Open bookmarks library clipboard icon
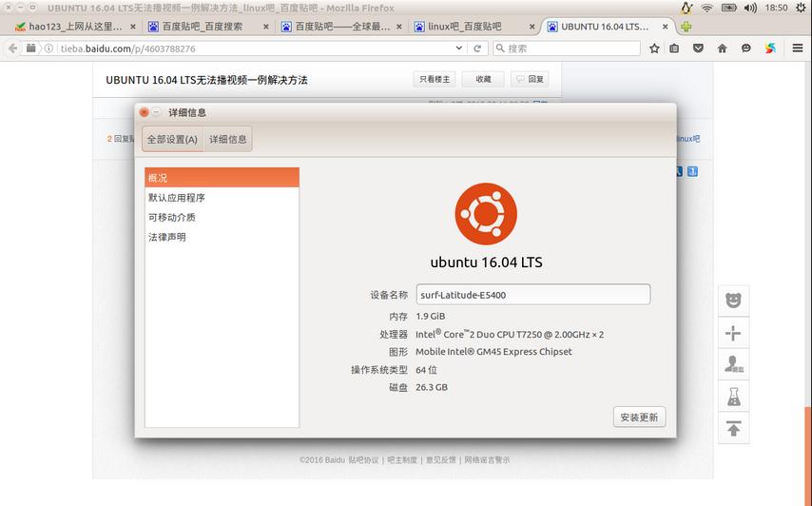The height and width of the screenshot is (506, 812). [x=674, y=49]
